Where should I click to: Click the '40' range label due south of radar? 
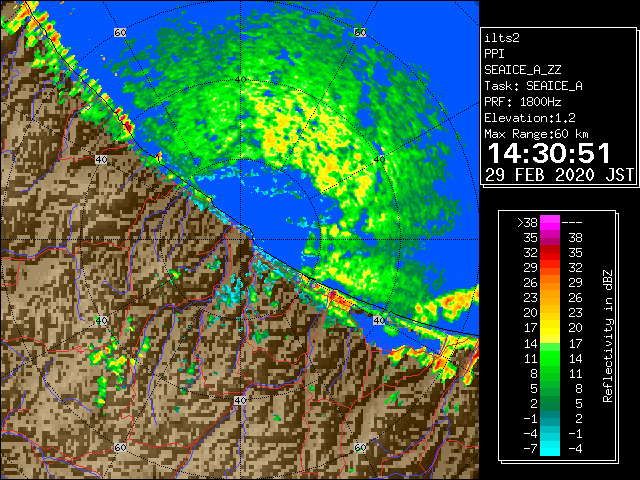[240, 400]
